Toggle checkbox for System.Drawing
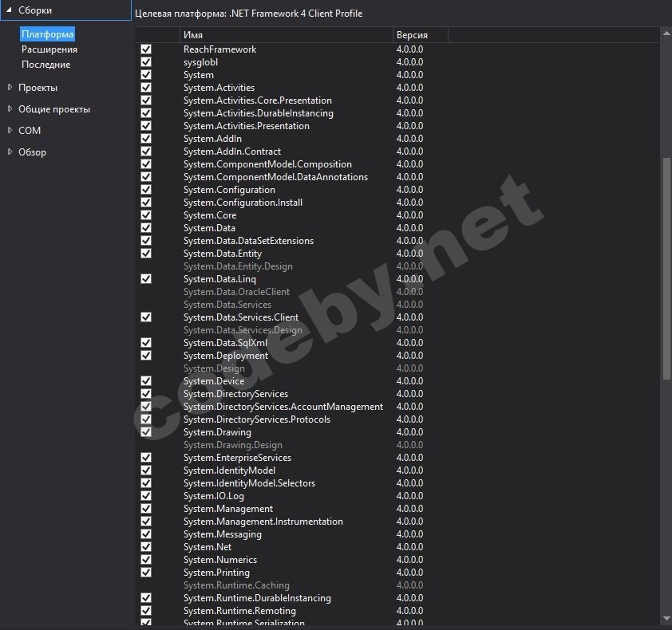The width and height of the screenshot is (672, 630). [x=146, y=431]
